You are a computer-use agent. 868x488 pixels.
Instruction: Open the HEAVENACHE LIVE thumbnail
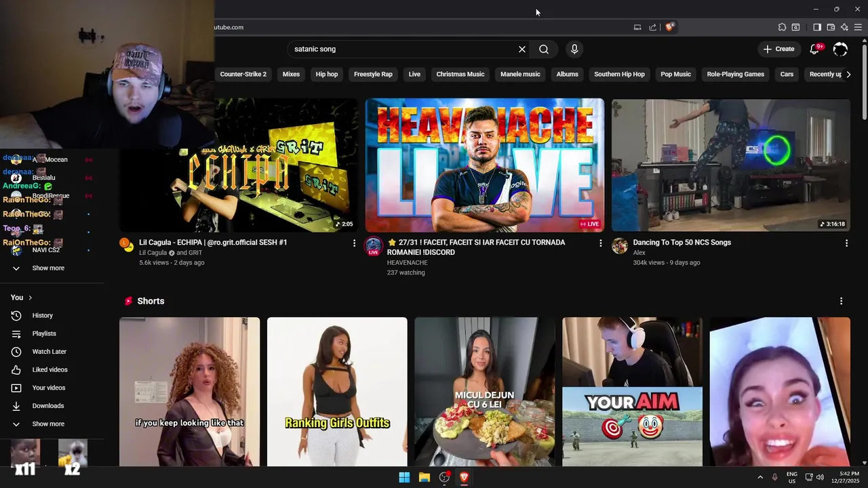[484, 165]
